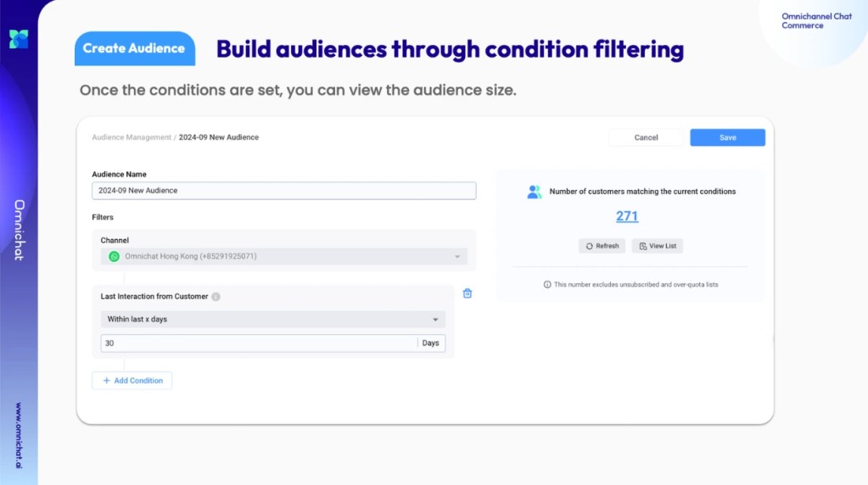This screenshot has height=485, width=868.
Task: Click the Channel field label
Action: click(x=115, y=240)
